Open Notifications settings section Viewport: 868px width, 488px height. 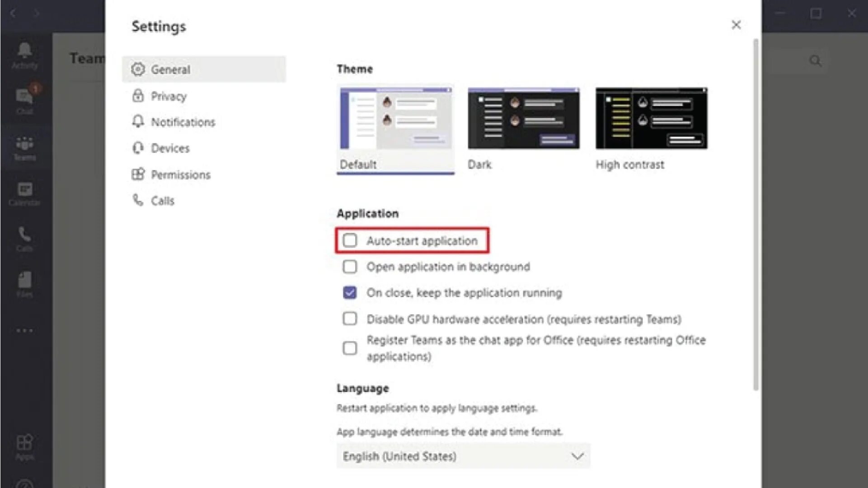[x=183, y=122]
